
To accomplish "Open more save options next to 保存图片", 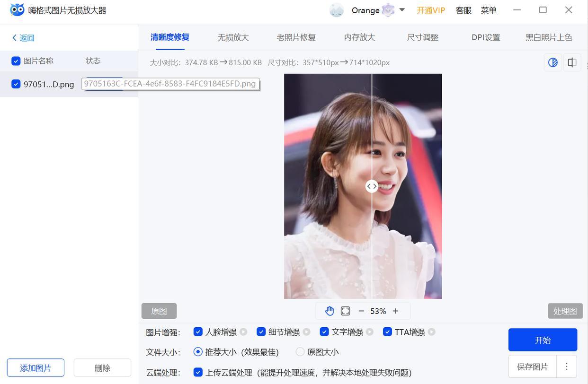I will click(566, 367).
